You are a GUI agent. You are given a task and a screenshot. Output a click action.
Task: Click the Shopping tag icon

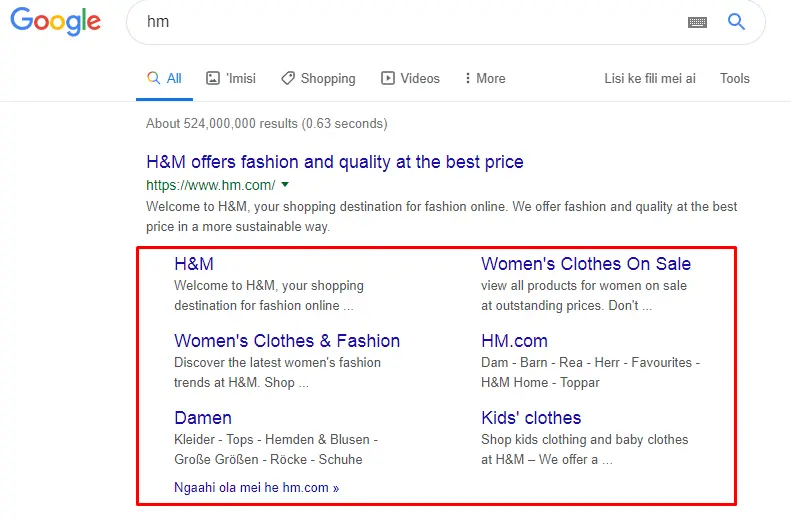288,78
